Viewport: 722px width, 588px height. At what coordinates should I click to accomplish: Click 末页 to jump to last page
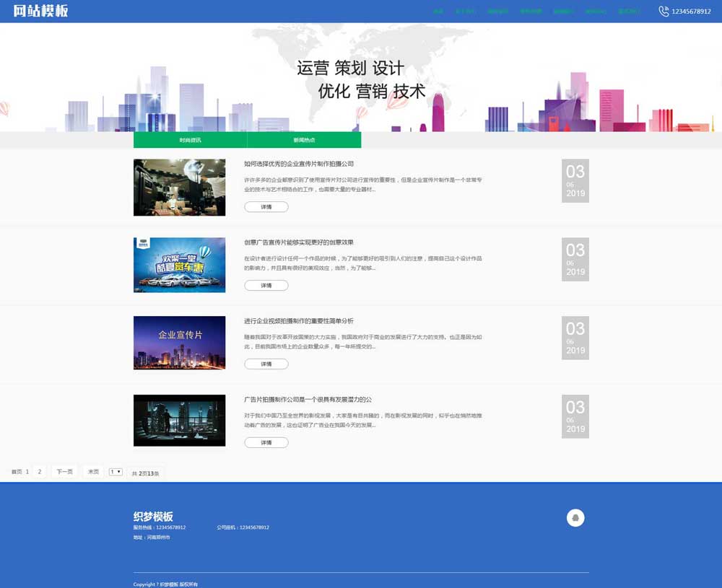pos(92,470)
